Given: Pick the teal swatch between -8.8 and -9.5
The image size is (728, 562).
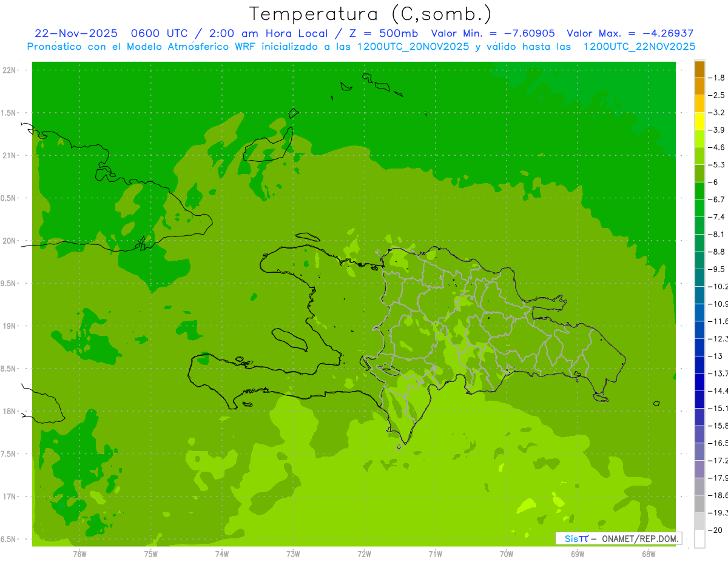Looking at the screenshot, I should coord(699,261).
